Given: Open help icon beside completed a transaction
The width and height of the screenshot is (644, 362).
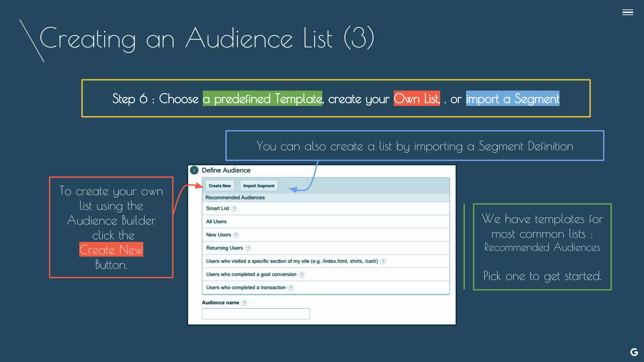Looking at the screenshot, I should tap(291, 288).
